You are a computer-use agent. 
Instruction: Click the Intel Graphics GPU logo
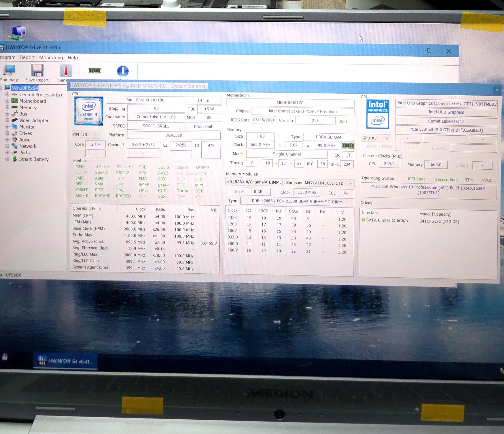tap(378, 114)
